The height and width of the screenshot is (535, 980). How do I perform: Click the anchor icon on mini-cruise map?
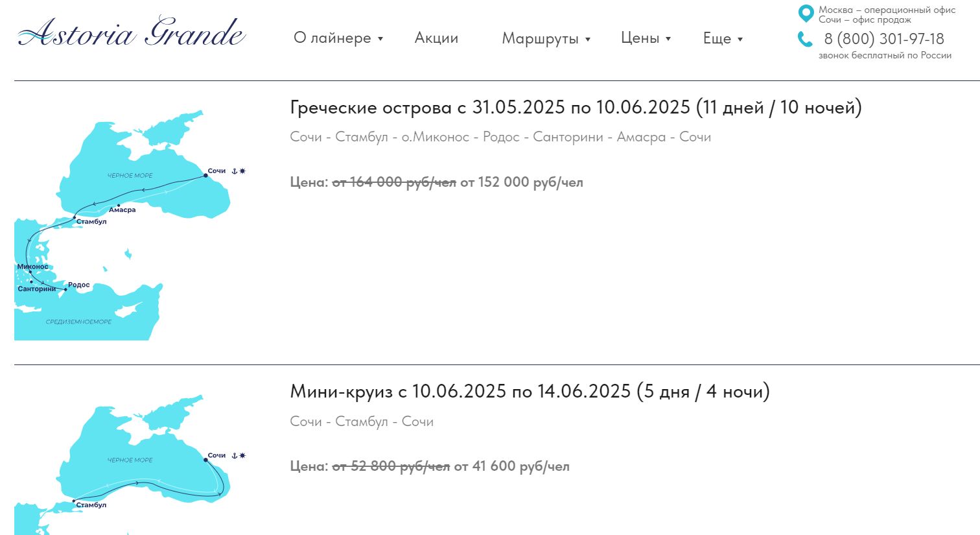tap(235, 456)
